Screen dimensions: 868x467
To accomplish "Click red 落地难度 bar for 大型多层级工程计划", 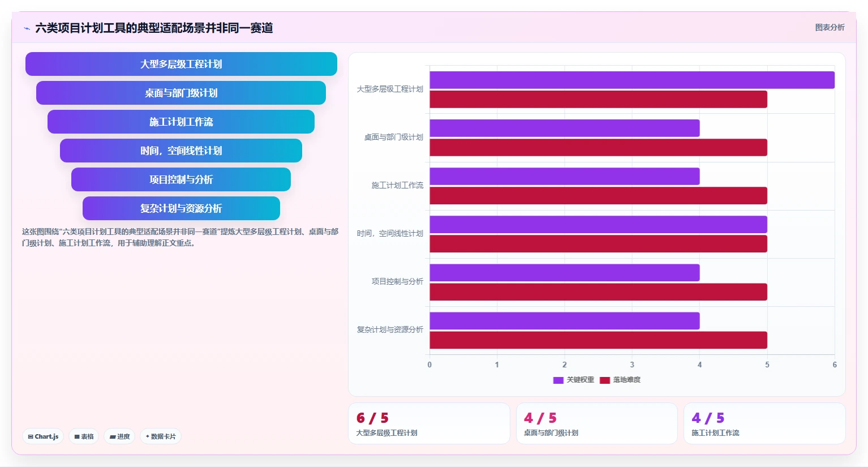I will [599, 99].
